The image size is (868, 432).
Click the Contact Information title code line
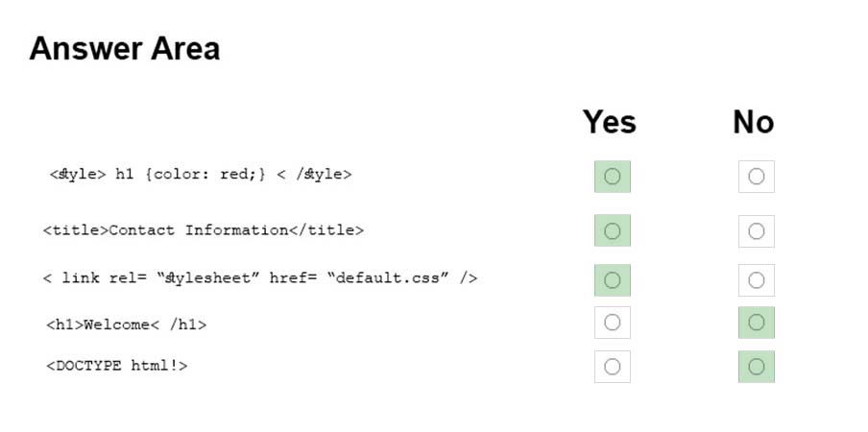coord(204,230)
